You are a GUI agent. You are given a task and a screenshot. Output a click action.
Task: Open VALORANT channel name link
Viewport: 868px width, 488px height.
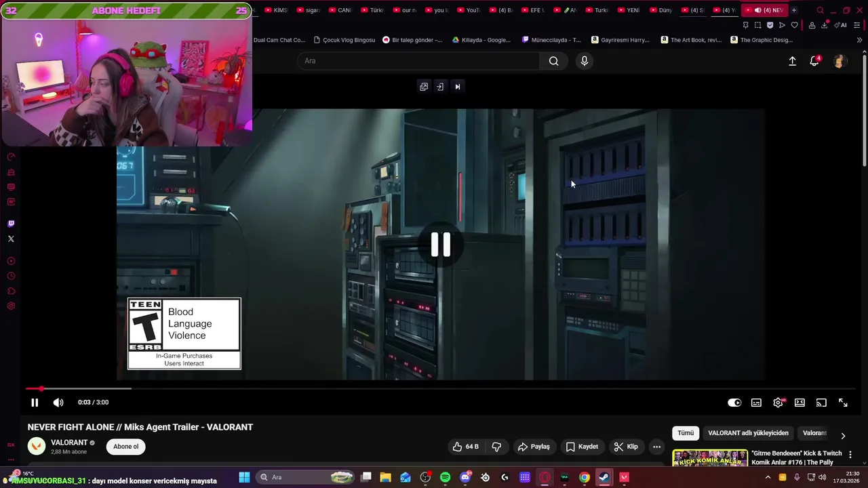click(69, 443)
